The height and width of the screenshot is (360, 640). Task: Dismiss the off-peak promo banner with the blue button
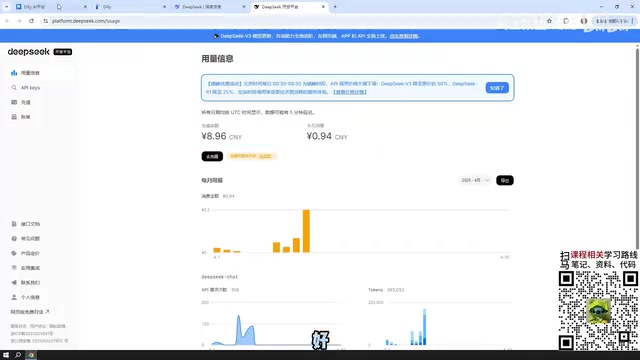point(497,88)
